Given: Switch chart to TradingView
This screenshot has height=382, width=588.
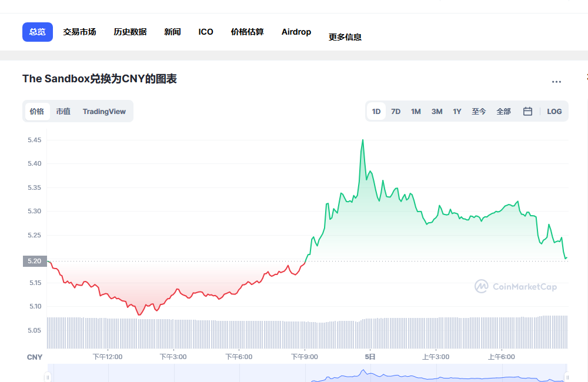Looking at the screenshot, I should (x=104, y=111).
